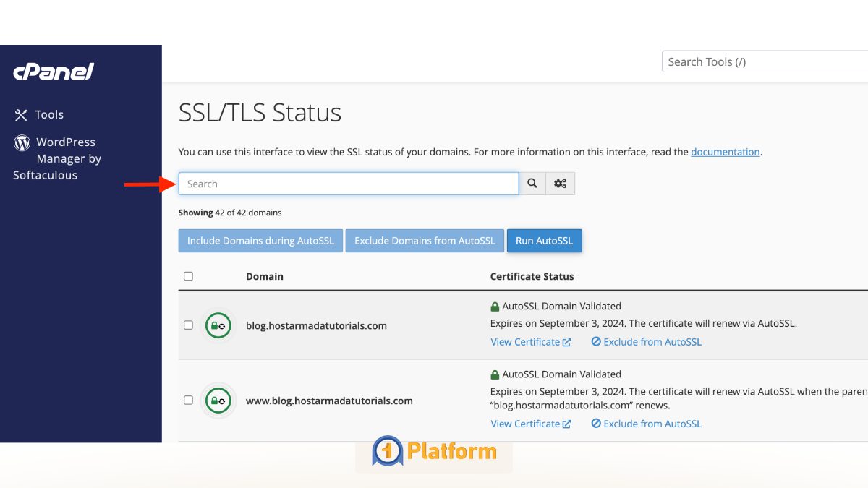
Task: Click Exclude from AutoSSL for blog.hostarmadatutorials.com
Action: pos(646,341)
